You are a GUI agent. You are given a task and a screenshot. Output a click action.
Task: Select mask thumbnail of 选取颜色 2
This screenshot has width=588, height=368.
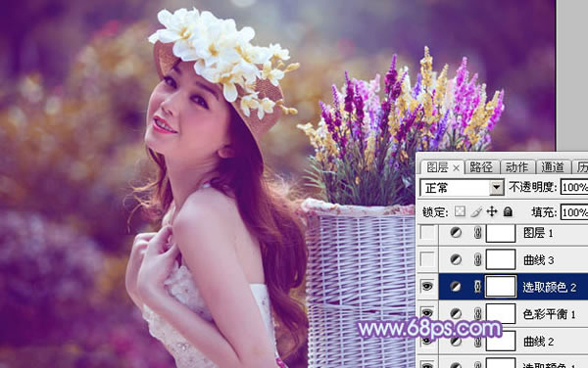click(x=501, y=287)
